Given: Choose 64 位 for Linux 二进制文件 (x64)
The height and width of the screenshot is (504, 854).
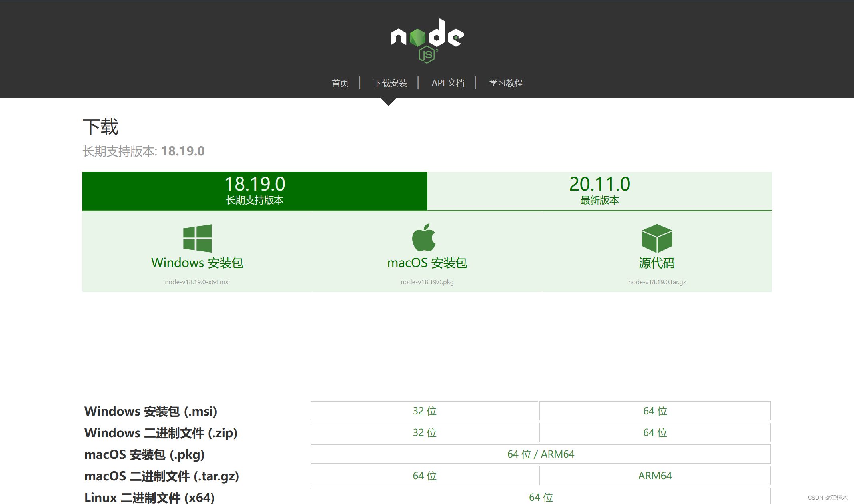Looking at the screenshot, I should coord(541,496).
